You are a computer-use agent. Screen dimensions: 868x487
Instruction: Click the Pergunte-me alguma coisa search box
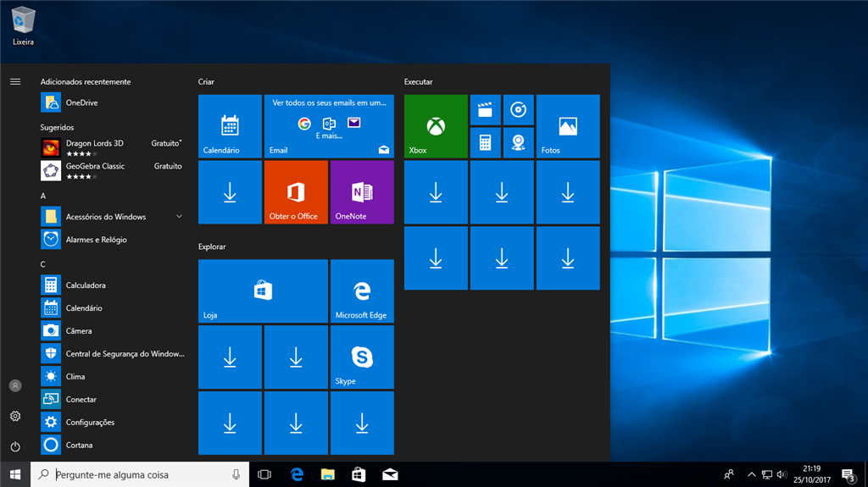point(140,474)
